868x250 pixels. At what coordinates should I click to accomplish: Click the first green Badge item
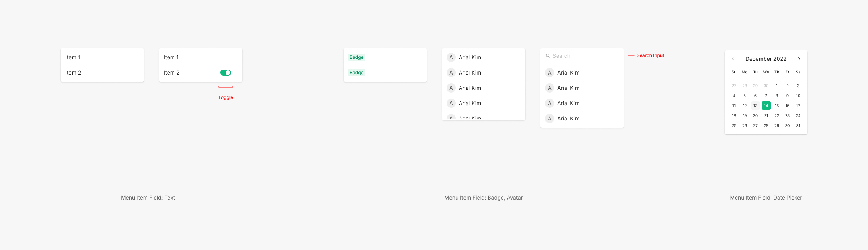point(357,57)
